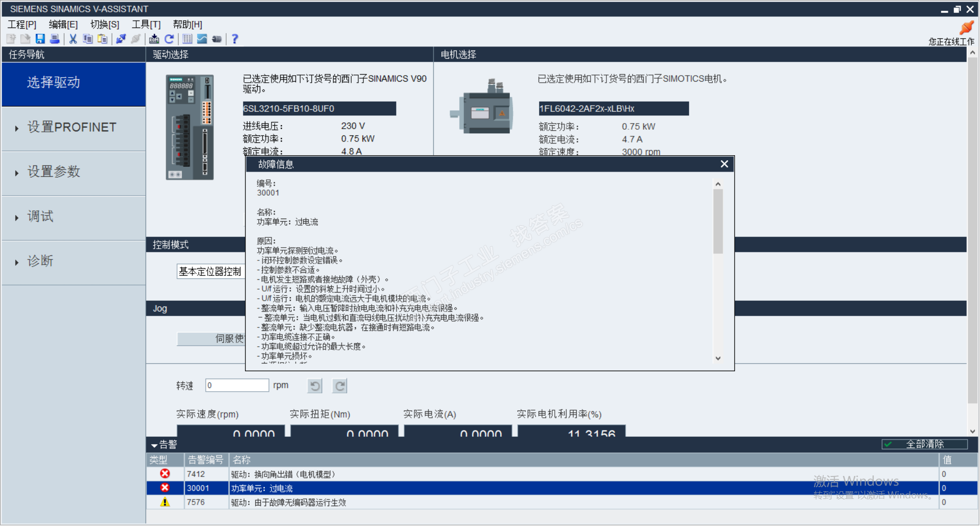Click the 类型 column header
The image size is (980, 526).
165,460
